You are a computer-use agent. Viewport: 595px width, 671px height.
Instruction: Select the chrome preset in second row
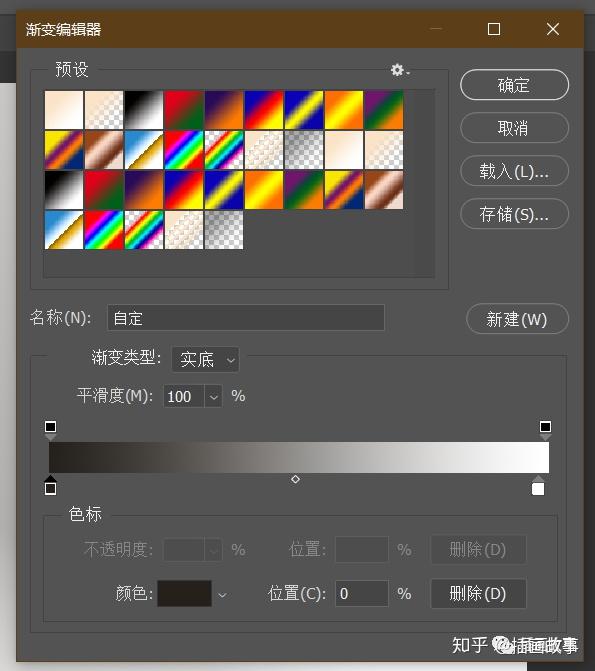click(144, 150)
